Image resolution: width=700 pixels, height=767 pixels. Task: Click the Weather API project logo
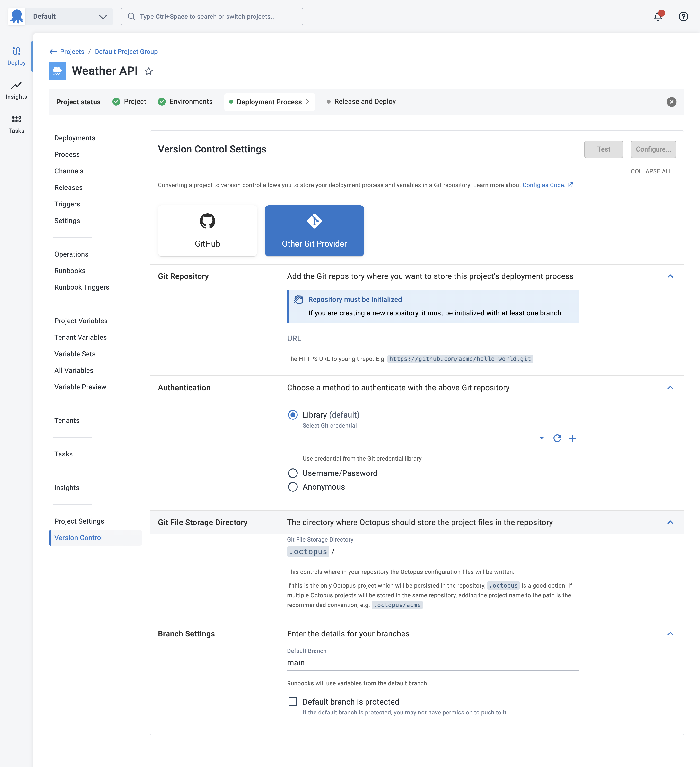coord(57,71)
